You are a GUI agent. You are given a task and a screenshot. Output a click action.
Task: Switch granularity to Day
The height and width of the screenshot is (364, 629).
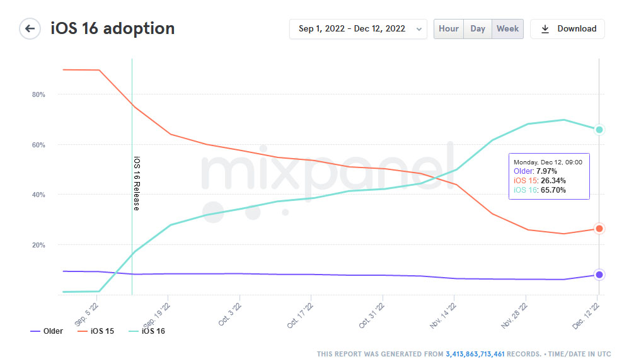click(x=478, y=29)
